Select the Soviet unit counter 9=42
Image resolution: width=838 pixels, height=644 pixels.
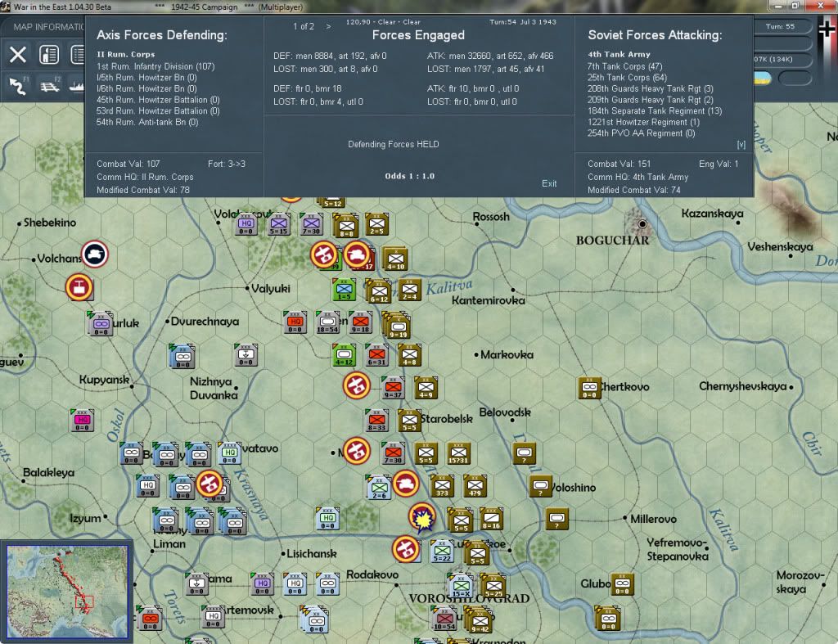480,622
